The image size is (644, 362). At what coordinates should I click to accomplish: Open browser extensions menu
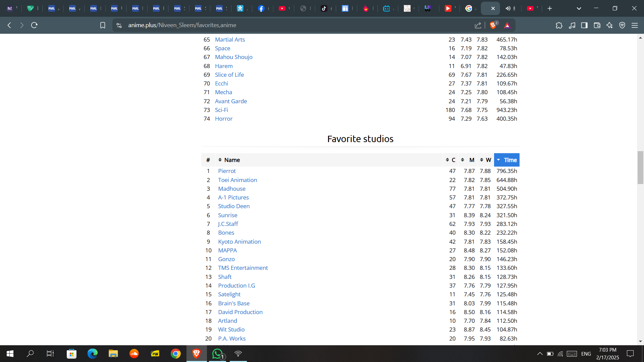point(559,25)
